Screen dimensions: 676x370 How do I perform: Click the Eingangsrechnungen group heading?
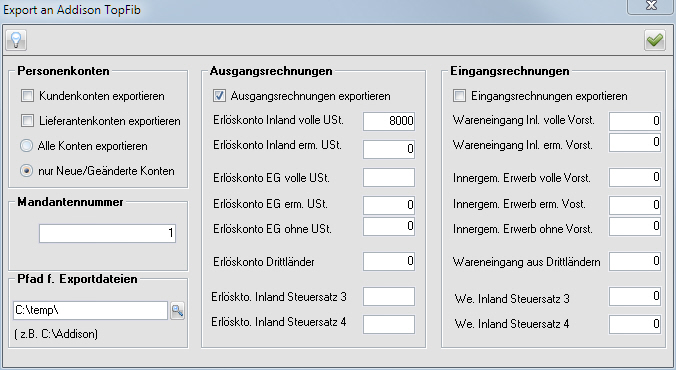click(x=510, y=71)
